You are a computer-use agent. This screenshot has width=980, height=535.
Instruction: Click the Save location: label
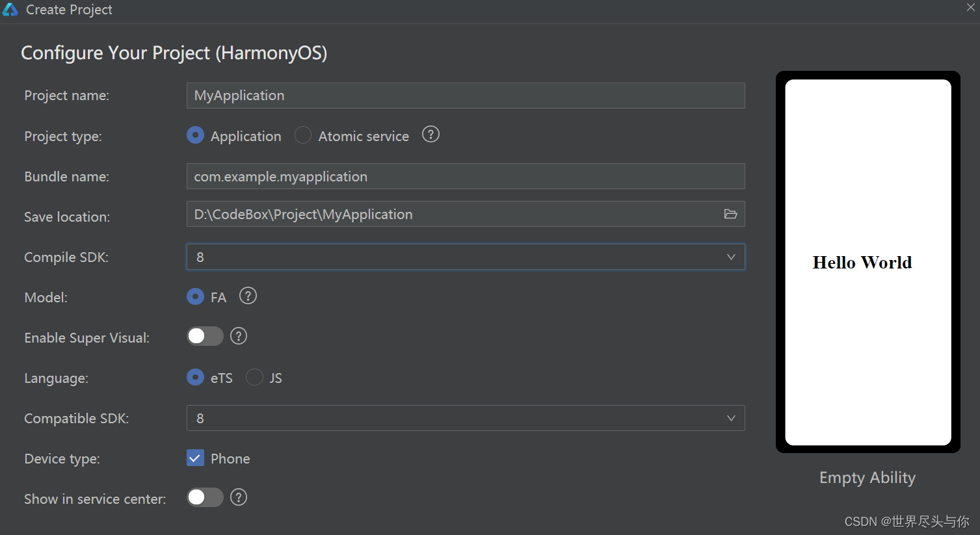coord(67,217)
